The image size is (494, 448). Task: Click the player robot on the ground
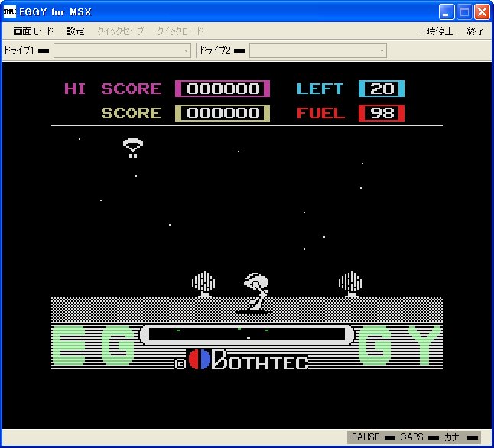pos(255,294)
